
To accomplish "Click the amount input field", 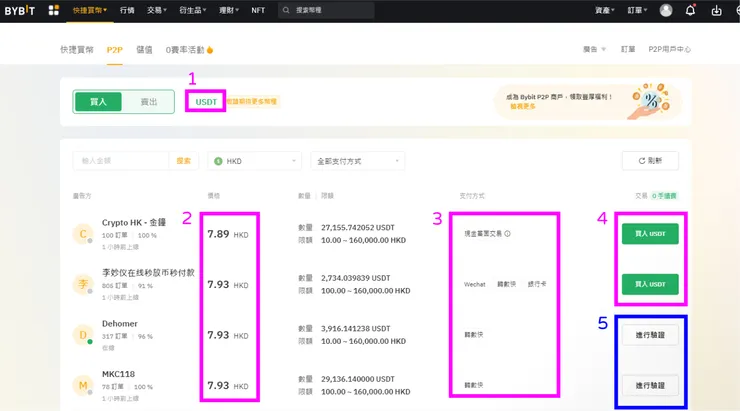I will pos(121,161).
